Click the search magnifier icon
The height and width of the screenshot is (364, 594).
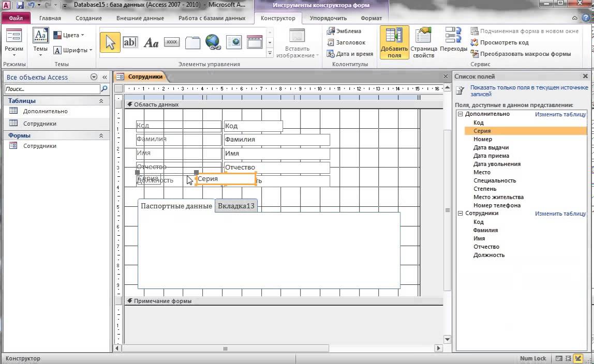point(104,89)
